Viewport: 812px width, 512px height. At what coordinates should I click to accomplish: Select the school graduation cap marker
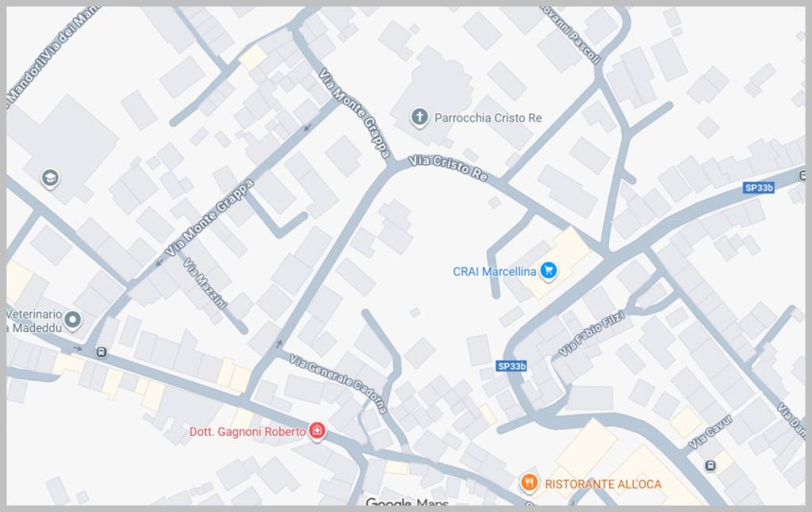(x=50, y=179)
